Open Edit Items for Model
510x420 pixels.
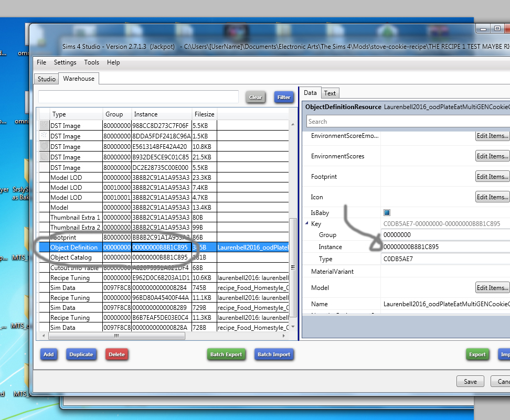click(x=493, y=288)
